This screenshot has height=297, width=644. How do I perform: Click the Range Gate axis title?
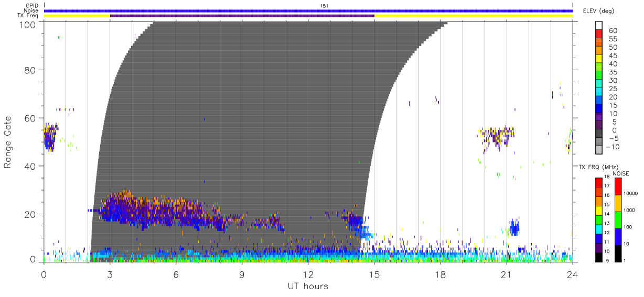click(x=8, y=141)
